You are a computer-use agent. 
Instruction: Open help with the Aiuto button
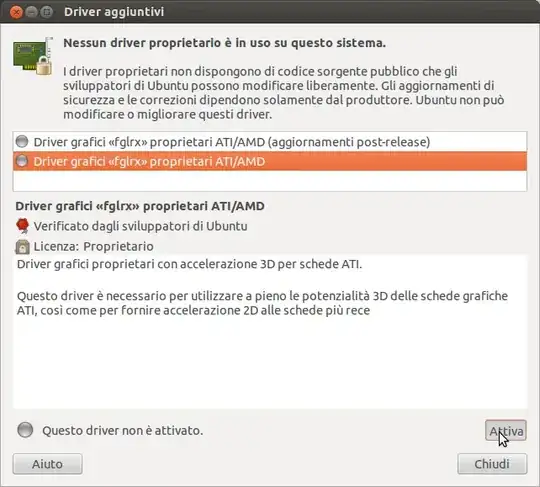48,464
